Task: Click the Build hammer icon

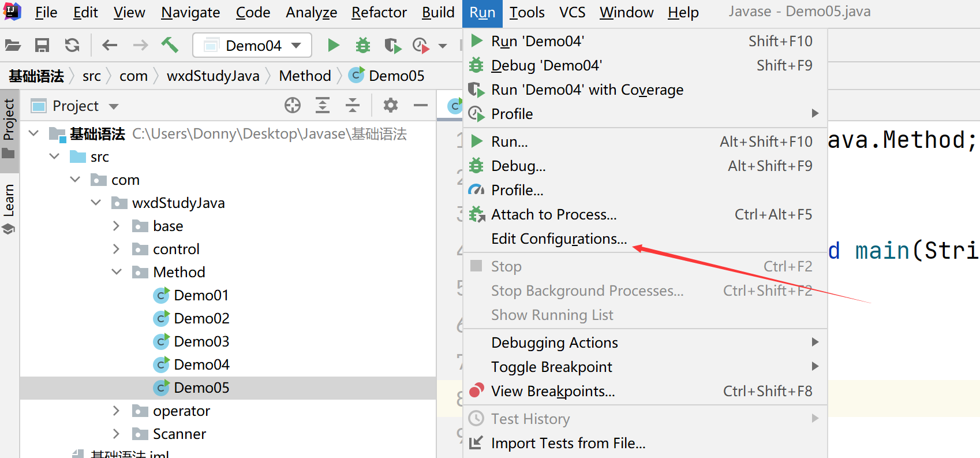Action: [169, 45]
